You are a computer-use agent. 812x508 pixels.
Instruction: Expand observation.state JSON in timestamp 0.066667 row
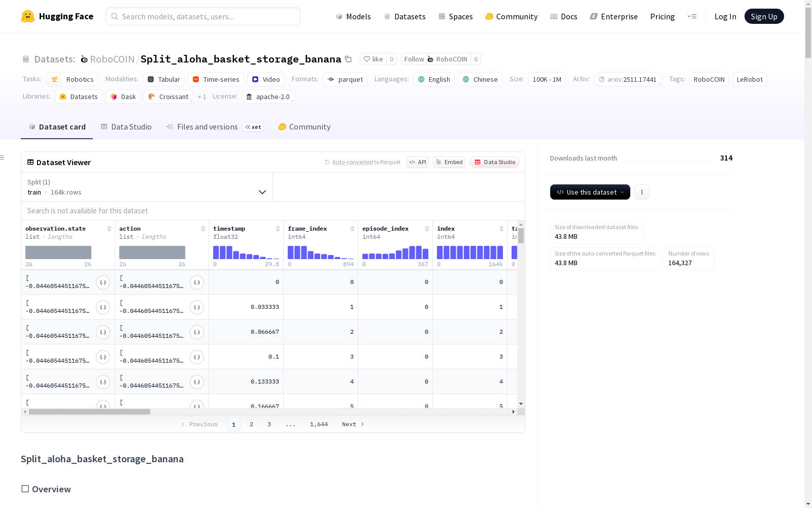tap(103, 332)
